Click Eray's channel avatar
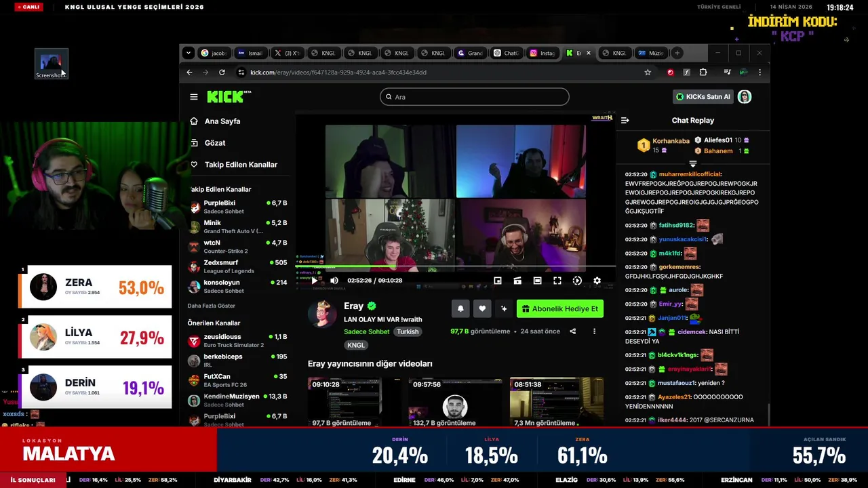 [322, 314]
